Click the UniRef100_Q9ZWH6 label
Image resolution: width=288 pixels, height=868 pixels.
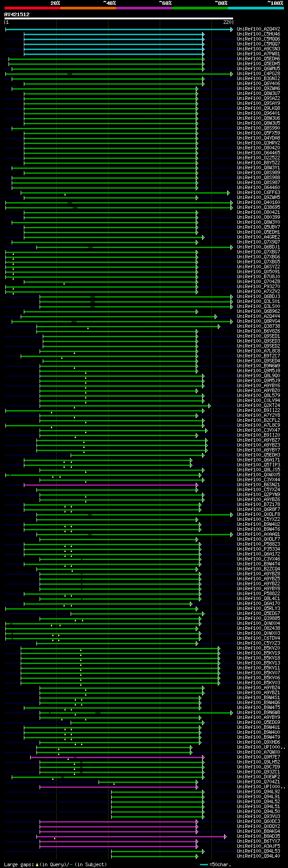click(x=258, y=89)
